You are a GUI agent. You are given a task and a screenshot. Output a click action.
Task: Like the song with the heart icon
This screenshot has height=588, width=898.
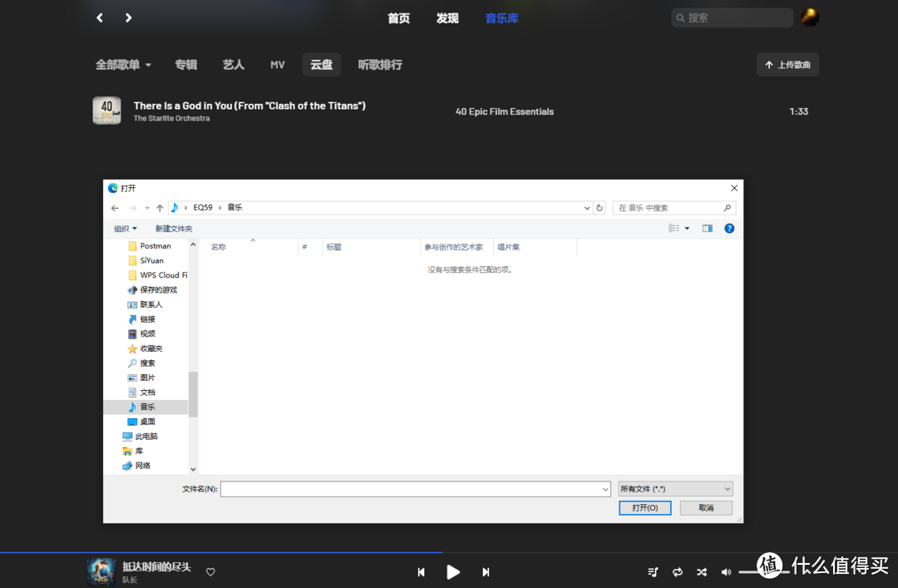tap(210, 572)
